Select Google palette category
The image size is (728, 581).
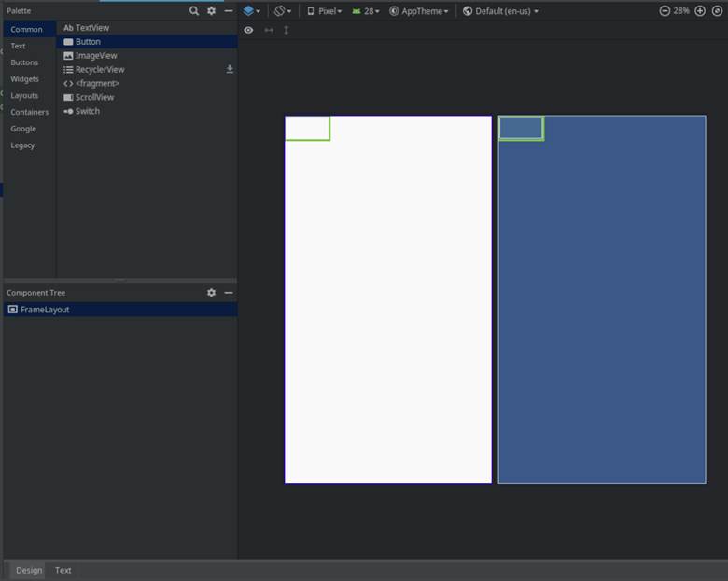(x=30, y=129)
